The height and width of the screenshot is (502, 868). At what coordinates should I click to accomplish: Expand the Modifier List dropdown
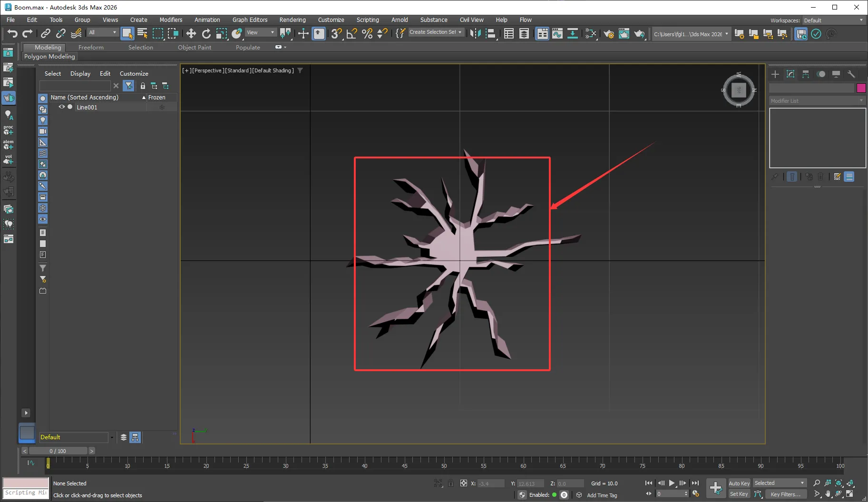[x=817, y=101]
